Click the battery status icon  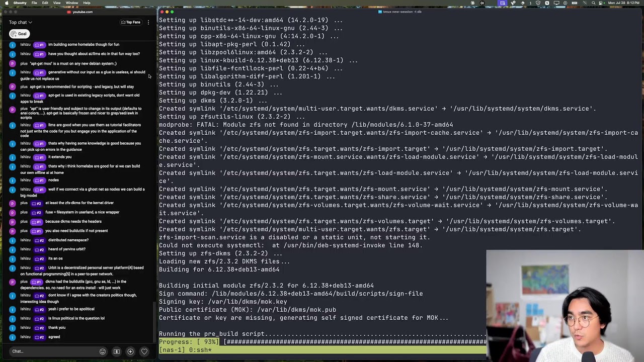click(x=574, y=3)
